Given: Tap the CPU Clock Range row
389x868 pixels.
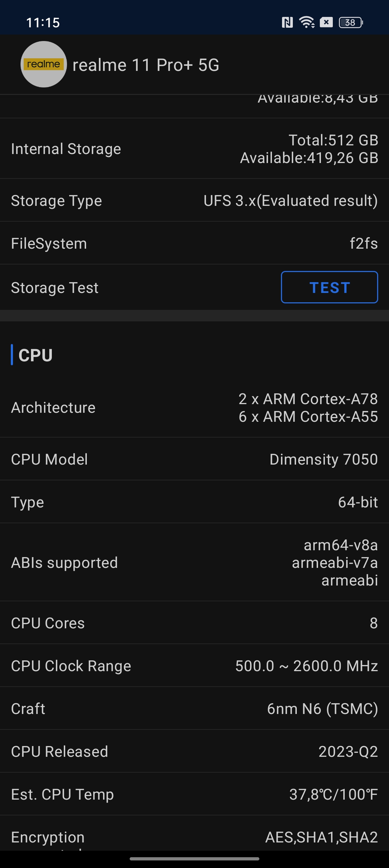Looking at the screenshot, I should 194,666.
